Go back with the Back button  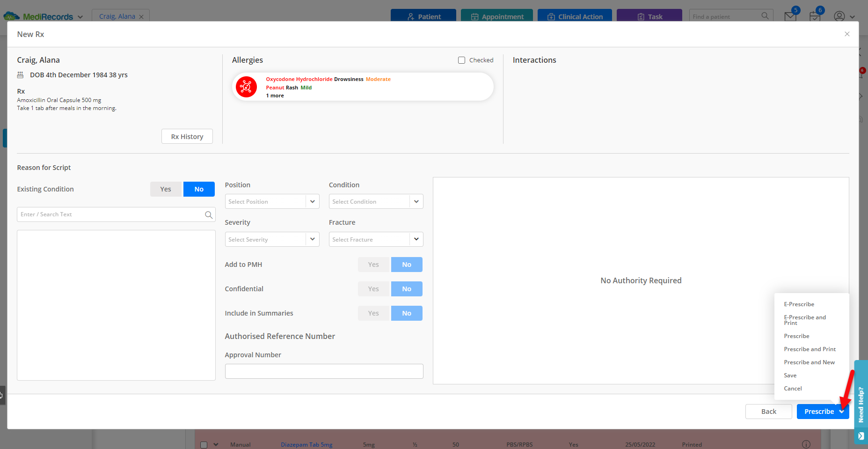point(768,412)
